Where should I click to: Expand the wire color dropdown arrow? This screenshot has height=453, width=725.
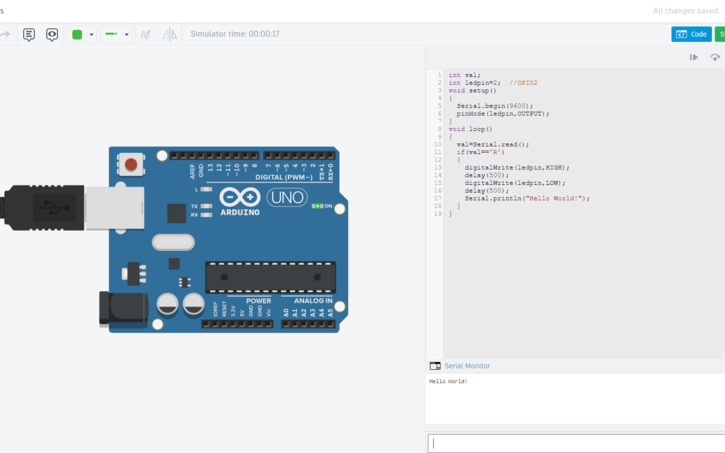91,34
